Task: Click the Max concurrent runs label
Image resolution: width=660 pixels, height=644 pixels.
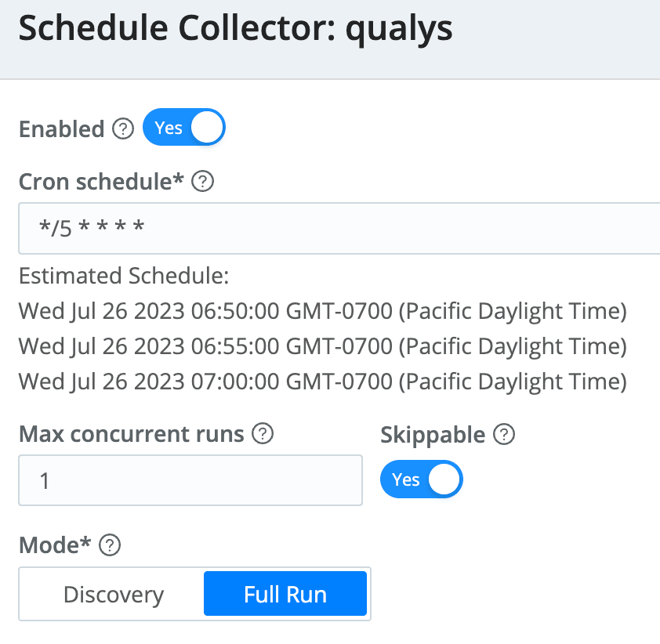Action: 131,434
